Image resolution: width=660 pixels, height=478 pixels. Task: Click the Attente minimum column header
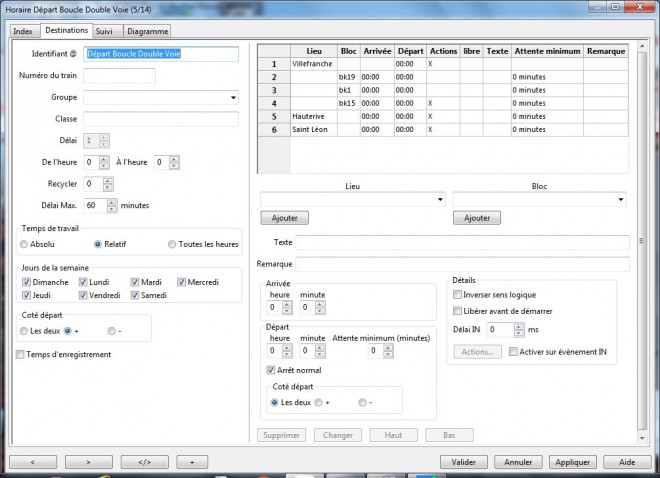point(547,51)
